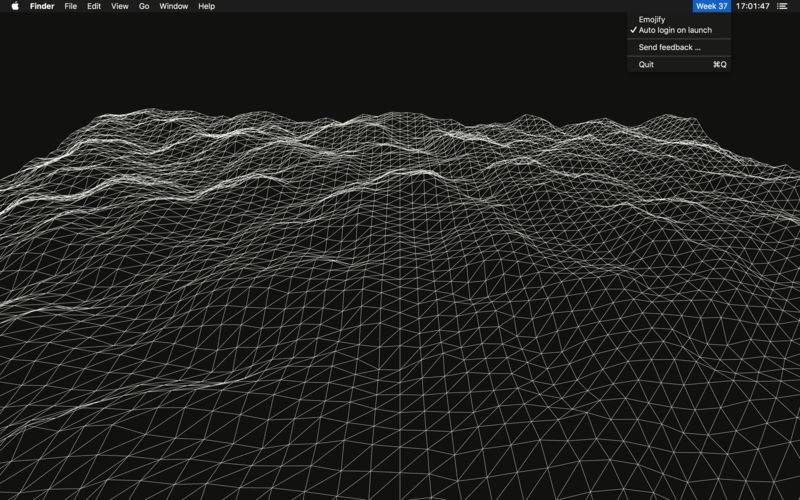This screenshot has height=500, width=800.
Task: Choose Send feedback from menu
Action: coord(679,47)
